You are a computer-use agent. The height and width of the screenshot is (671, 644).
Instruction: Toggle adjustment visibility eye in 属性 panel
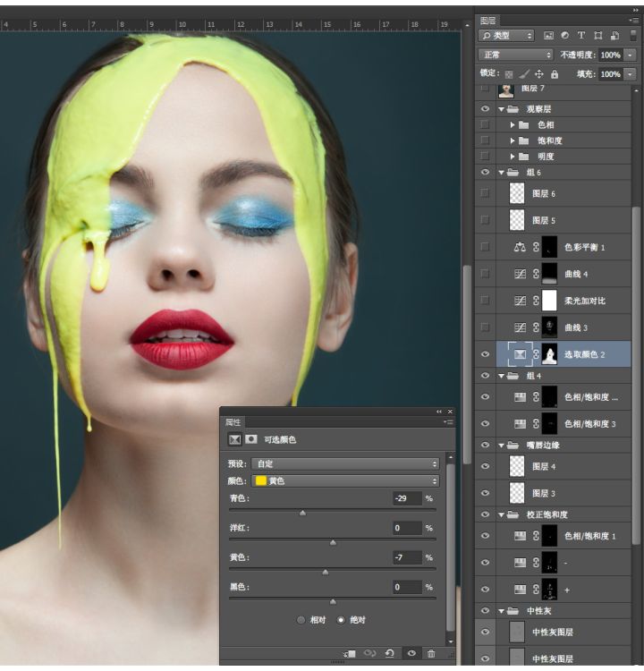[411, 653]
